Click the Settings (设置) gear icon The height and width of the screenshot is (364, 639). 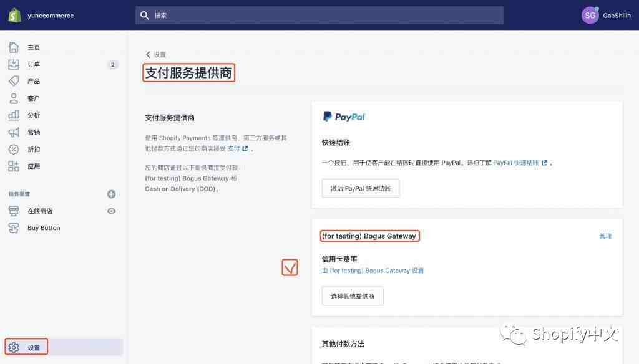[14, 347]
